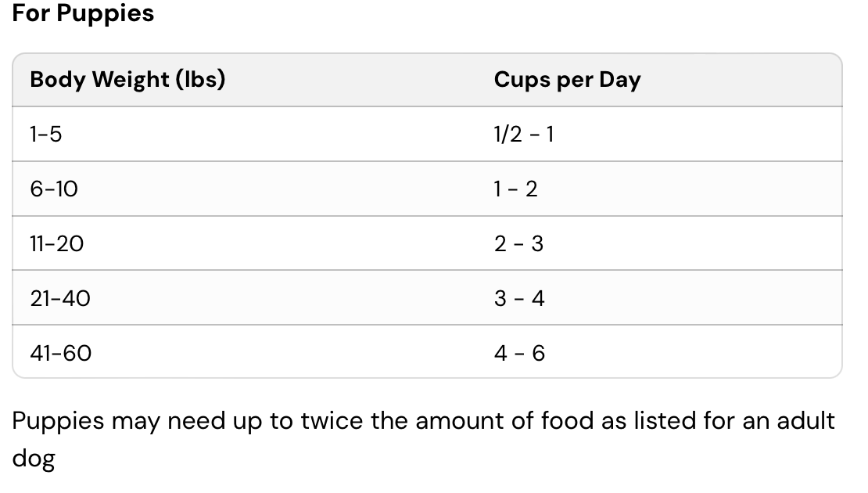Click the "41-60" body weight cell
This screenshot has width=868, height=493.
[x=60, y=354]
